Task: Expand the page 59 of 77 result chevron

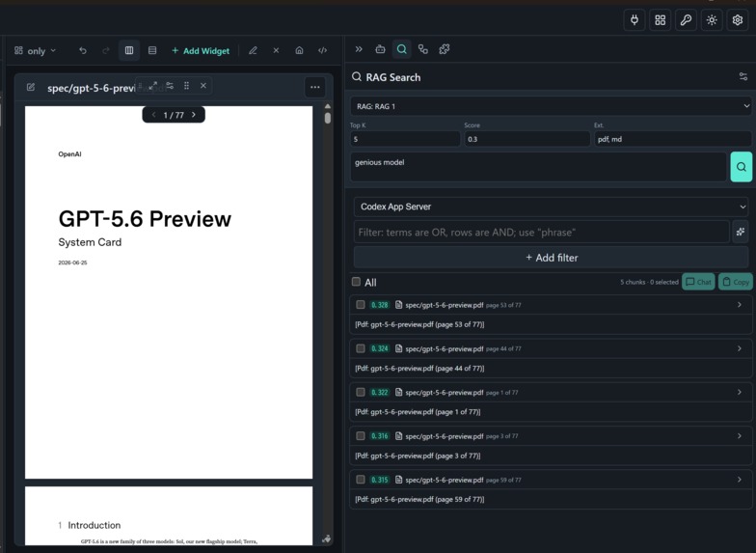Action: pyautogui.click(x=740, y=480)
